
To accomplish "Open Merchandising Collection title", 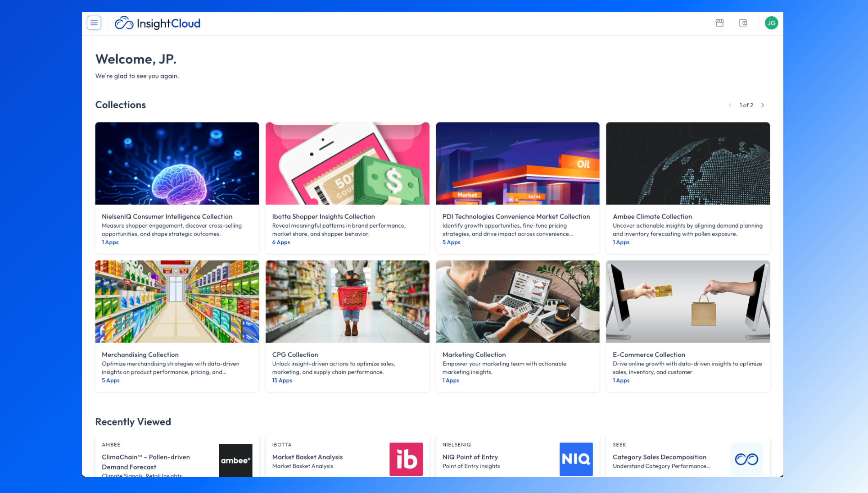I will [x=140, y=355].
